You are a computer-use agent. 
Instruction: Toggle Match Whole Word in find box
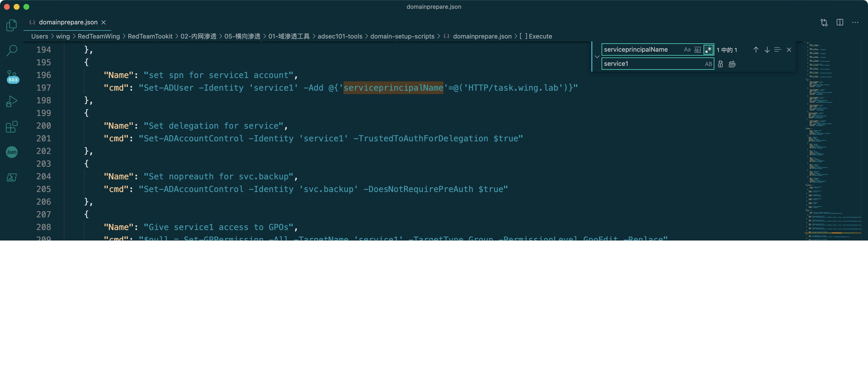point(697,49)
